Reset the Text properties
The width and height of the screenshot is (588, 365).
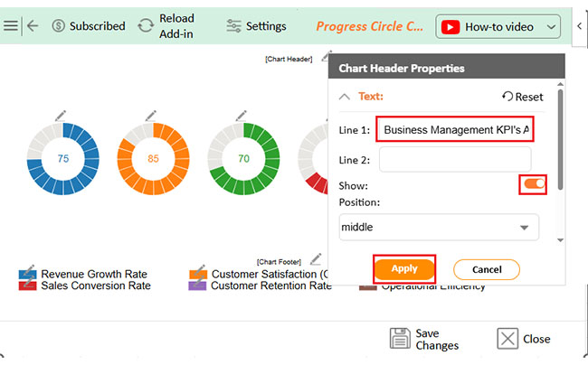point(522,97)
